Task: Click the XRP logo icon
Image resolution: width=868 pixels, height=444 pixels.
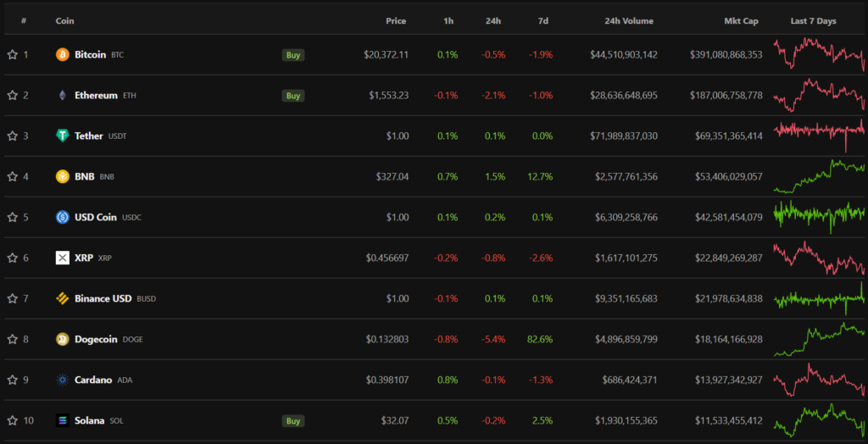Action: point(62,258)
